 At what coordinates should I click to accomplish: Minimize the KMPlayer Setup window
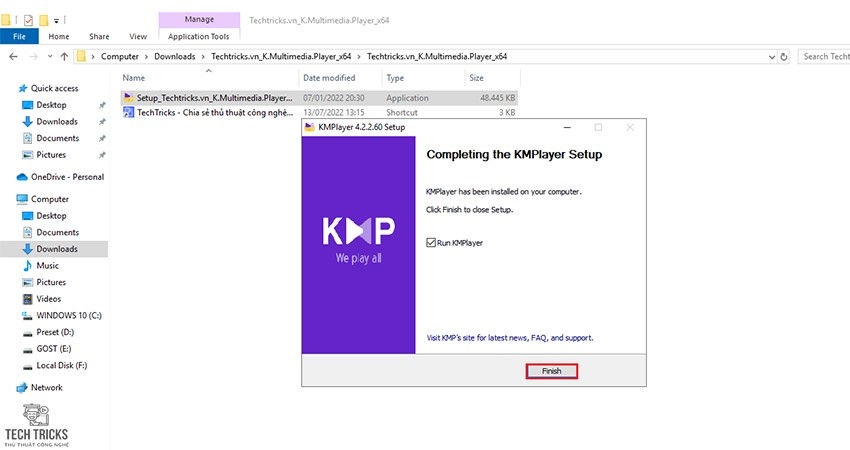(567, 127)
